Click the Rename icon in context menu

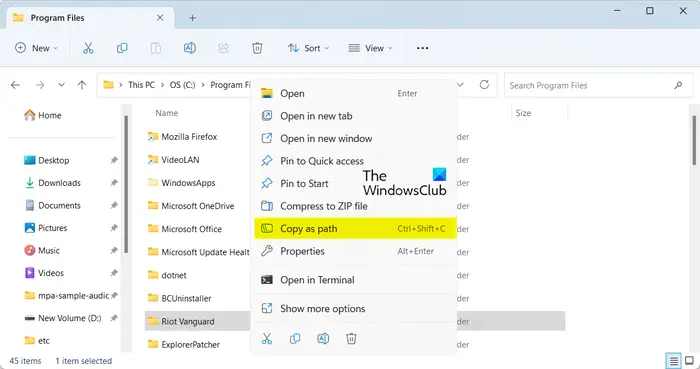click(323, 339)
